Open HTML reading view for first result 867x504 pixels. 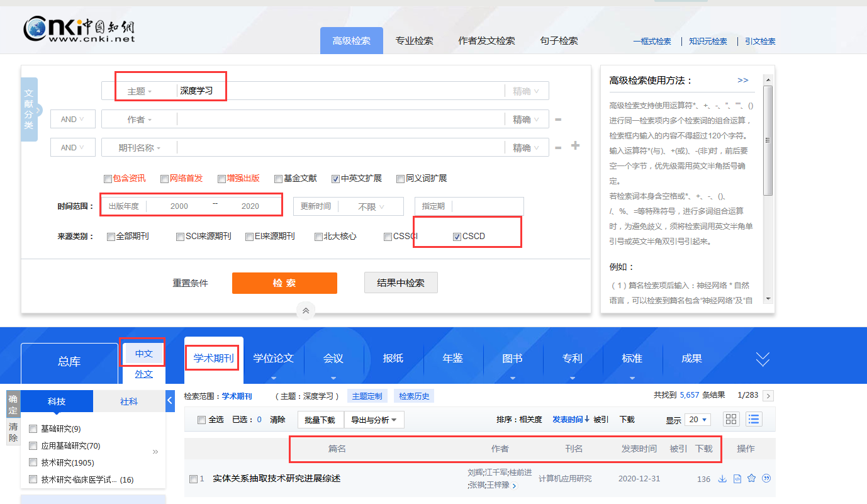pyautogui.click(x=737, y=478)
